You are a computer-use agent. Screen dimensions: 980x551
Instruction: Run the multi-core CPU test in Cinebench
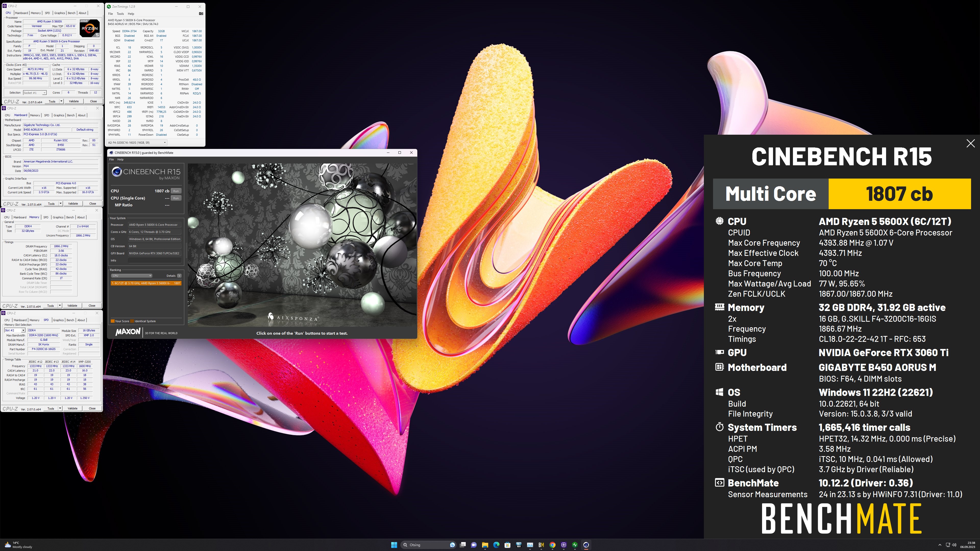pyautogui.click(x=176, y=191)
